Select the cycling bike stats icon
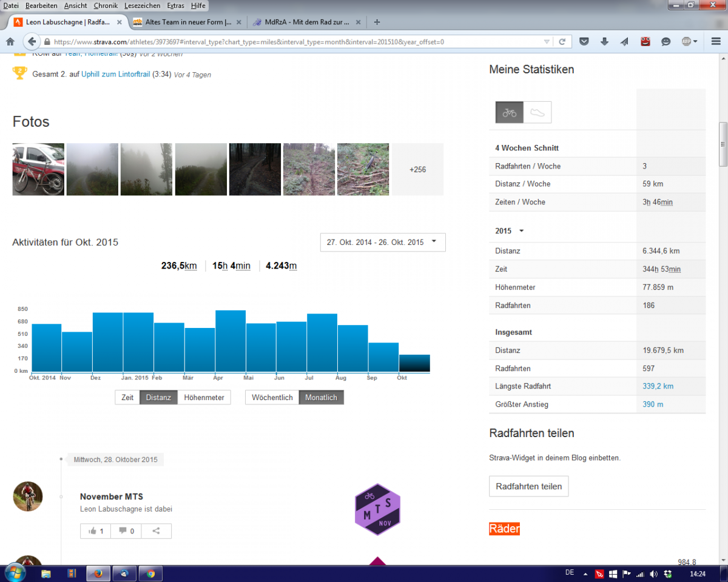 [x=509, y=113]
